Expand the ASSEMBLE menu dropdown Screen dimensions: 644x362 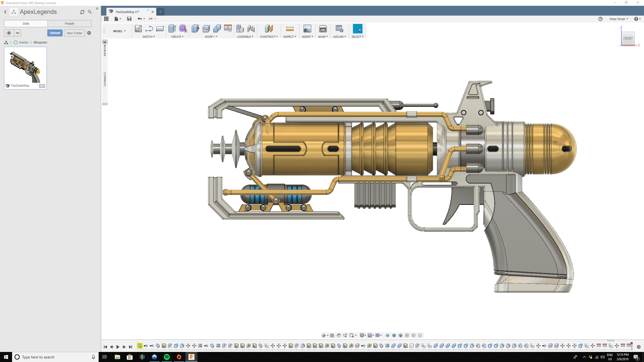pos(245,37)
